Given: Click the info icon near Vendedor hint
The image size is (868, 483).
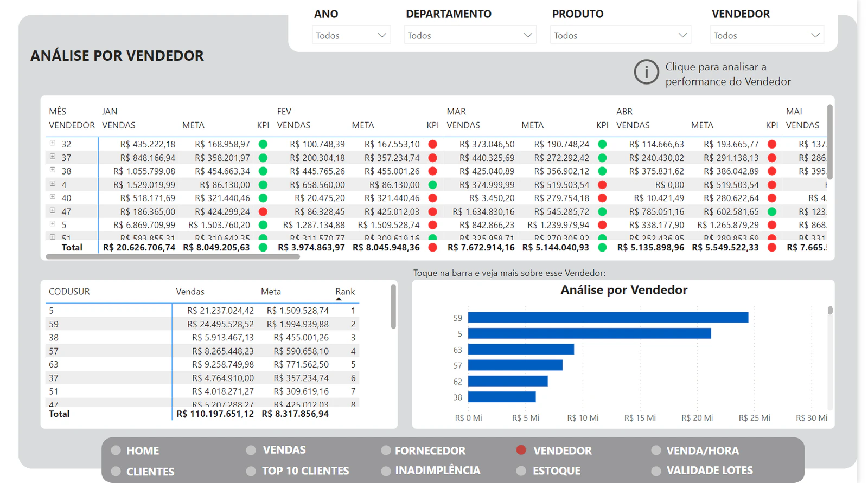Looking at the screenshot, I should 646,72.
